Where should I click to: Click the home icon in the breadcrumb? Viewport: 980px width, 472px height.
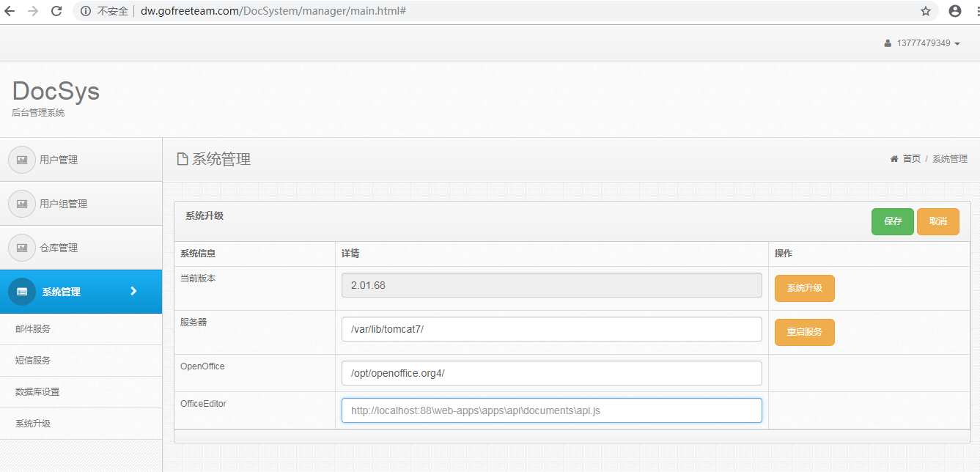click(894, 158)
